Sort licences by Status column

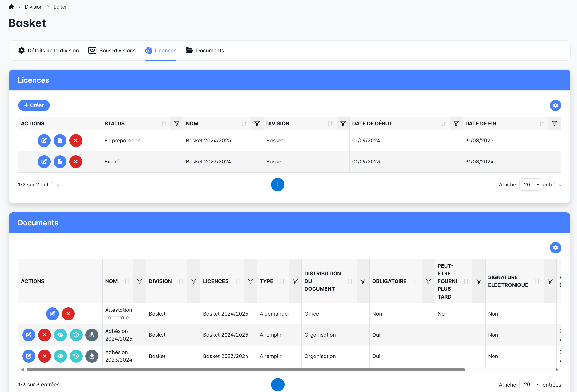[164, 124]
